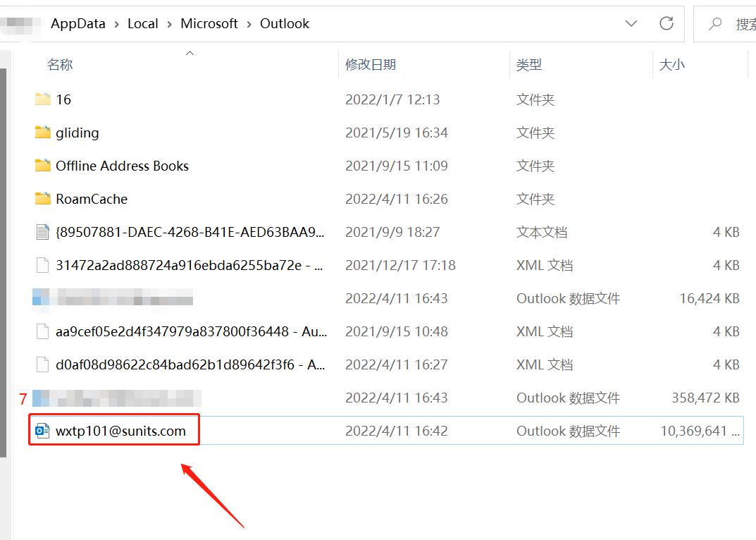Click the left pane vertical scrollbar

coord(3,262)
